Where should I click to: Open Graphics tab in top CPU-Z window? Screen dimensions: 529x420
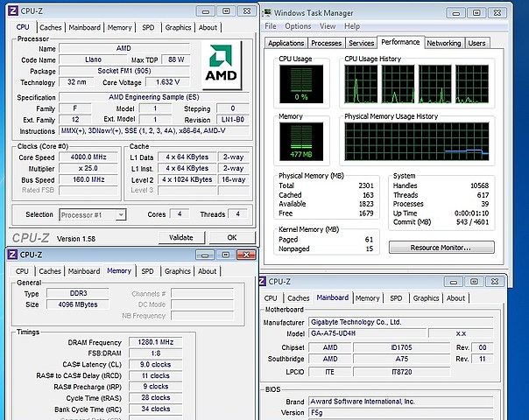[178, 28]
